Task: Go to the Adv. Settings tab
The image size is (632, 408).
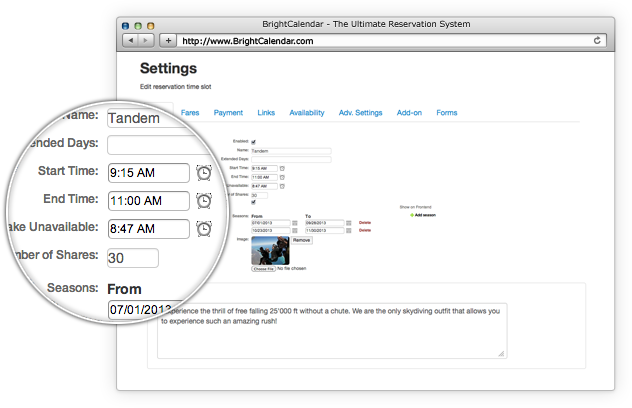Action: [360, 113]
